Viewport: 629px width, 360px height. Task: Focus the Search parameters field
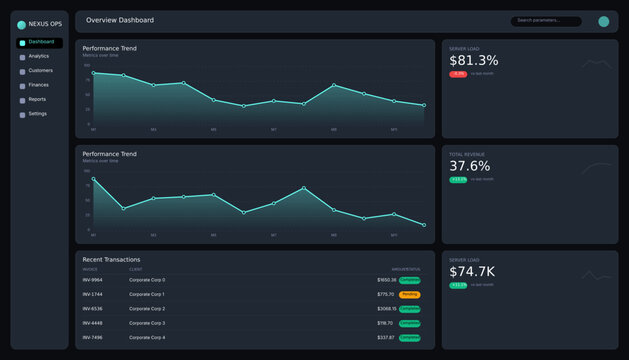[546, 21]
